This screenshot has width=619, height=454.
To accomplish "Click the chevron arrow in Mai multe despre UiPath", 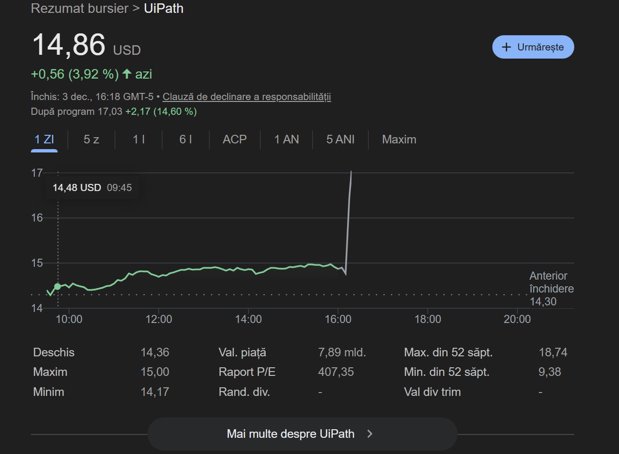I will point(370,434).
